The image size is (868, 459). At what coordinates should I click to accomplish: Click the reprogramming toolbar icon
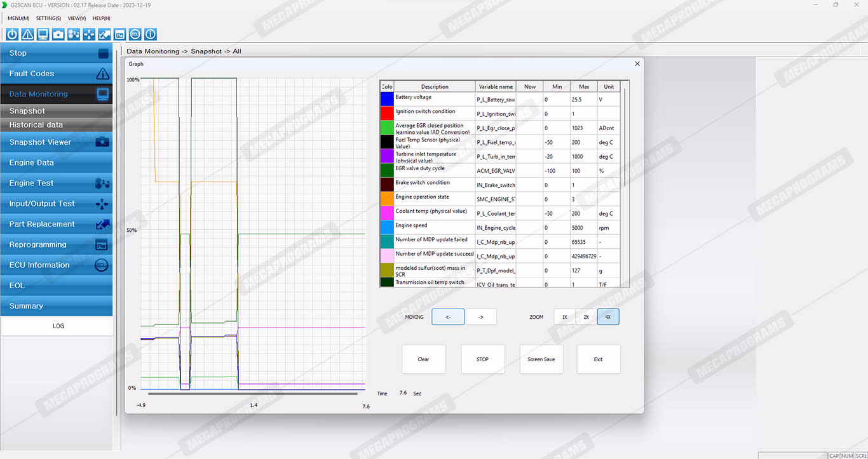pyautogui.click(x=119, y=34)
